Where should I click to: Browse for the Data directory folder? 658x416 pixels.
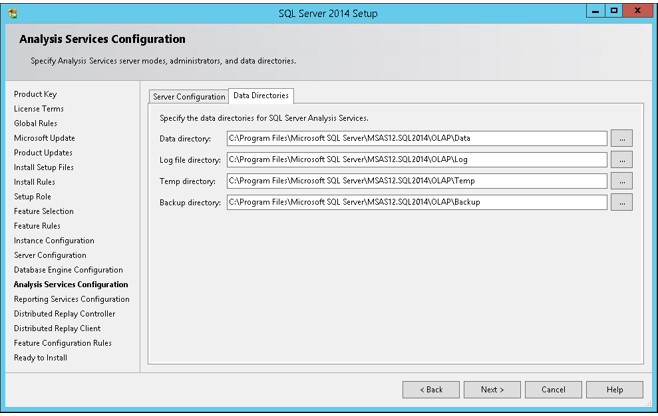621,138
